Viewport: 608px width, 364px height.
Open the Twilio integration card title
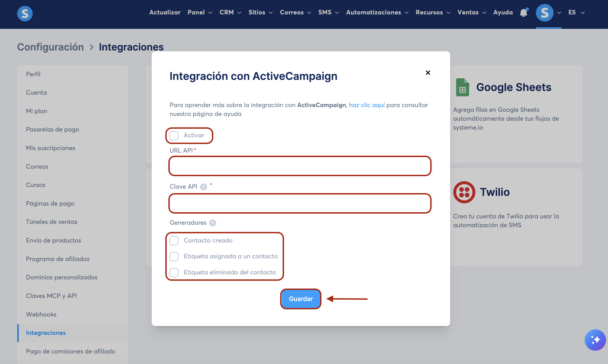(495, 192)
